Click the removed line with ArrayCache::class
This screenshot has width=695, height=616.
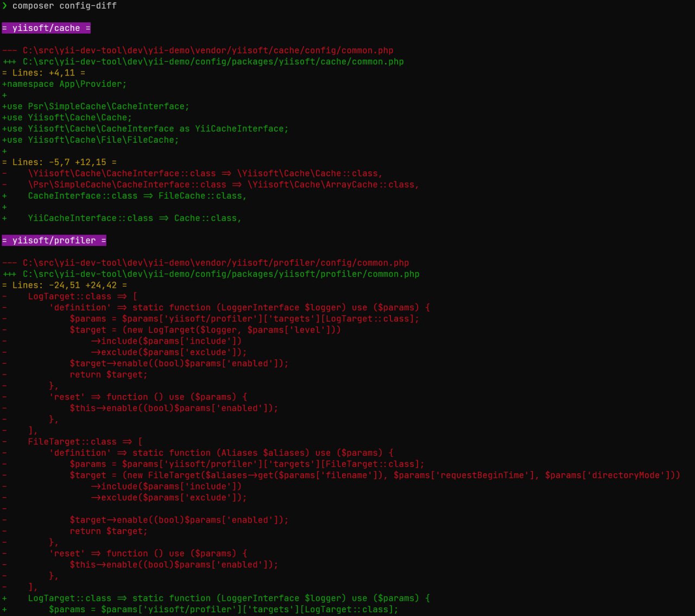click(x=211, y=185)
